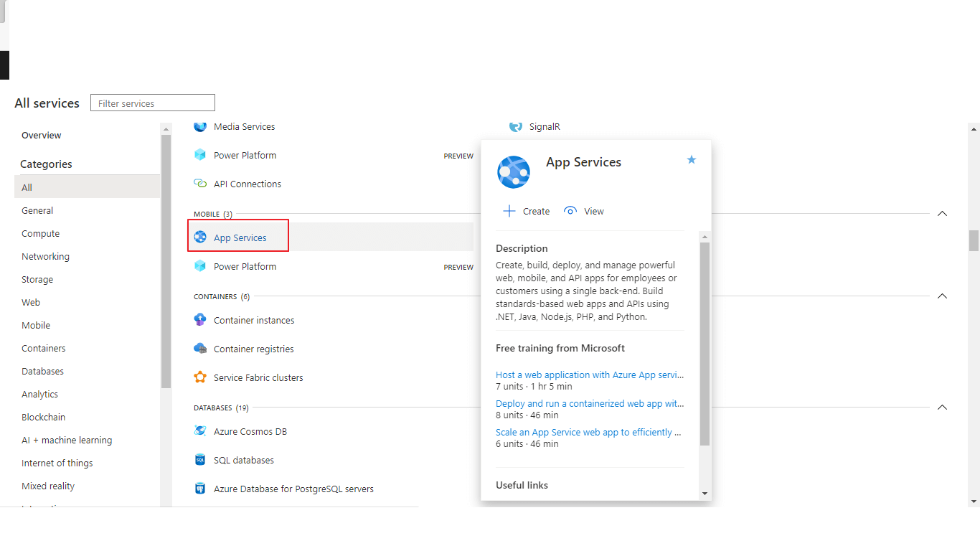This screenshot has width=980, height=551.
Task: Click popup scrollbar down arrow
Action: (705, 493)
